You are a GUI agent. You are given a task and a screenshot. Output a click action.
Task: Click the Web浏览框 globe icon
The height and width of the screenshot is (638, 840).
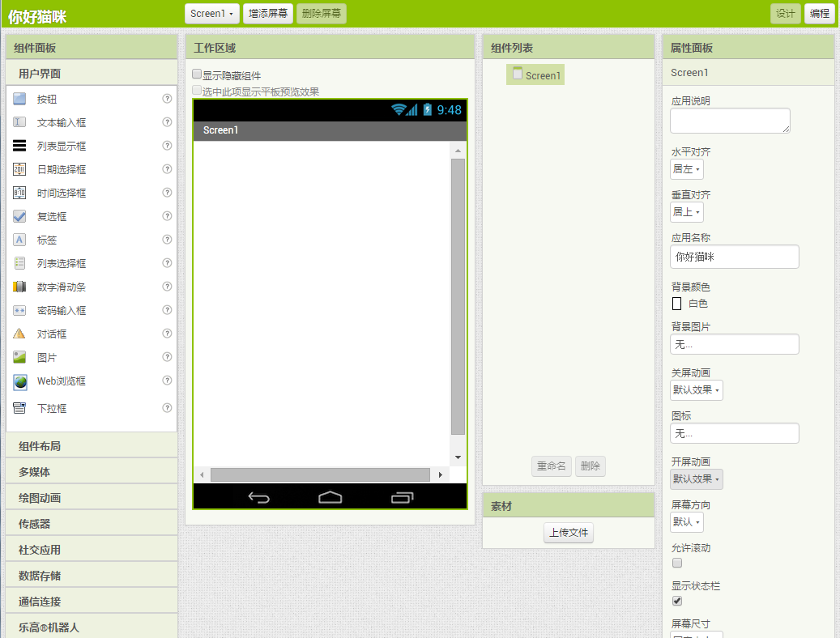click(x=20, y=381)
